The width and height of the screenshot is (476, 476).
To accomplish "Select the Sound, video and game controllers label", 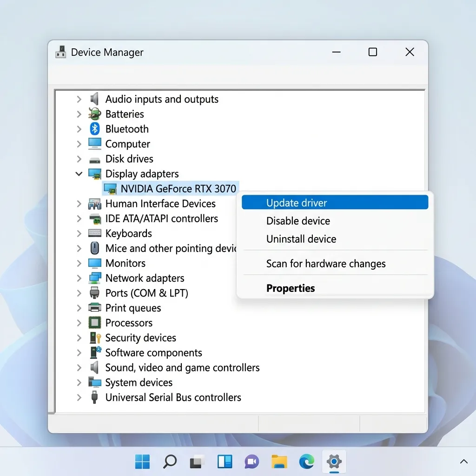I will (x=182, y=368).
